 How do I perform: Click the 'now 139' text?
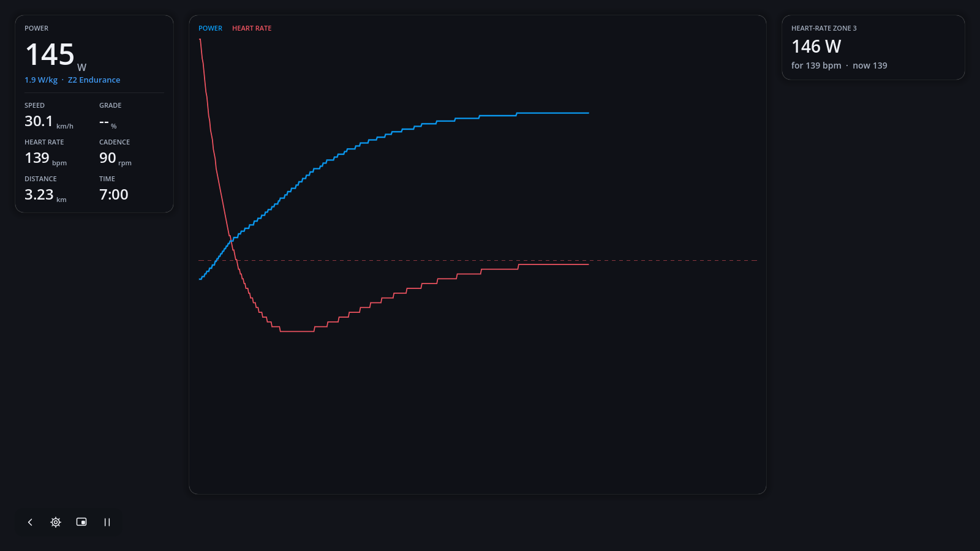(870, 66)
